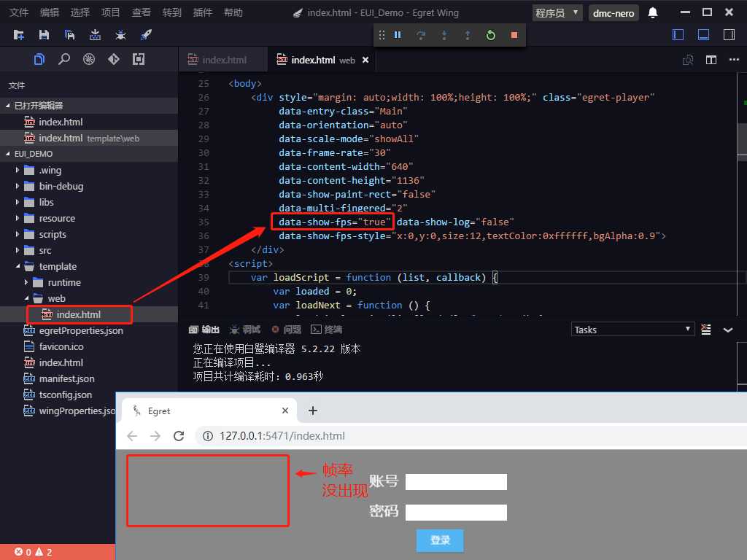This screenshot has height=560, width=747.
Task: Open manifest.json in the file tree
Action: click(x=66, y=379)
